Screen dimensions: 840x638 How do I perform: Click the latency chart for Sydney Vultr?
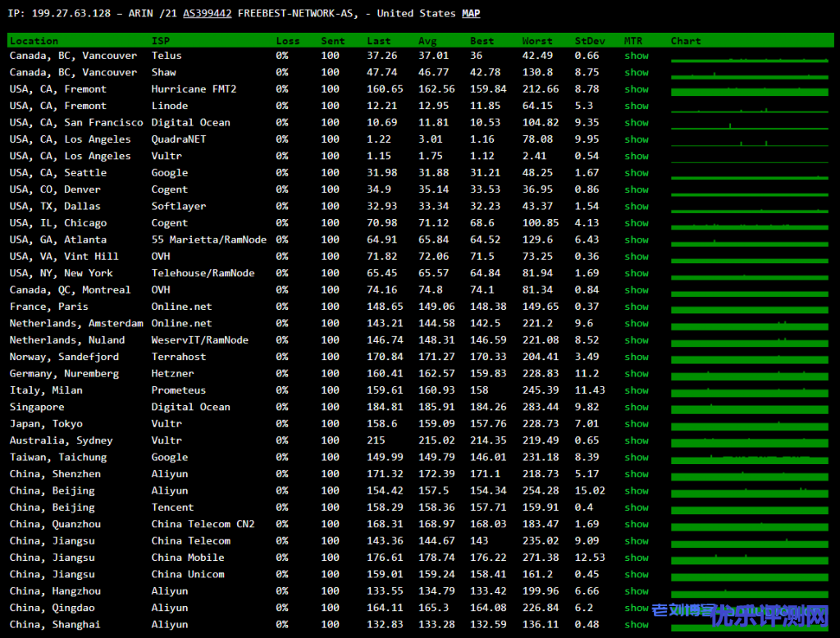point(749,441)
